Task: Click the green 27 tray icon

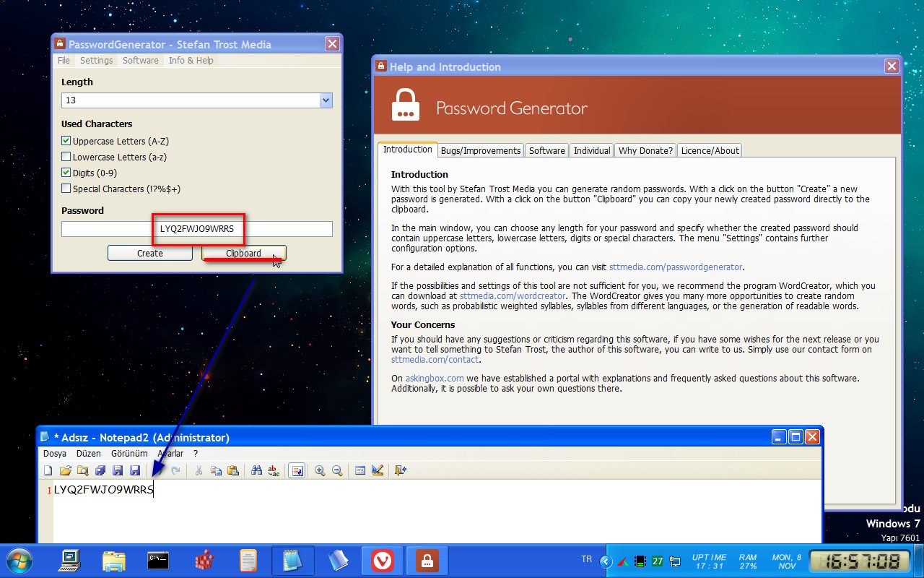Action: [x=657, y=561]
